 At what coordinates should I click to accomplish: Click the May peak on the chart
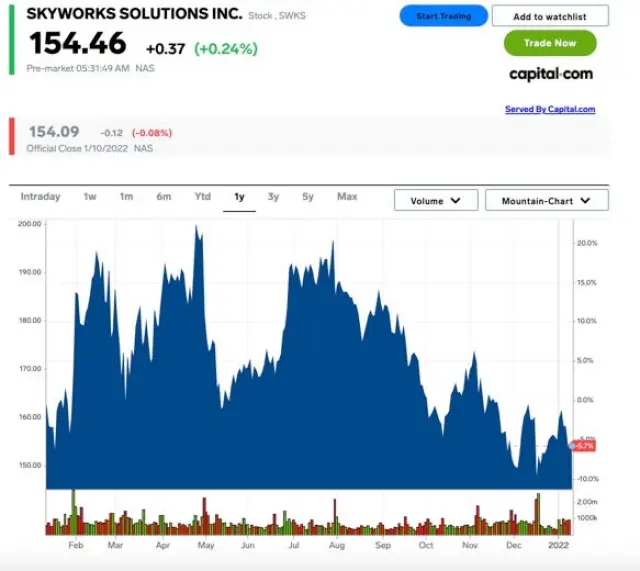point(197,229)
